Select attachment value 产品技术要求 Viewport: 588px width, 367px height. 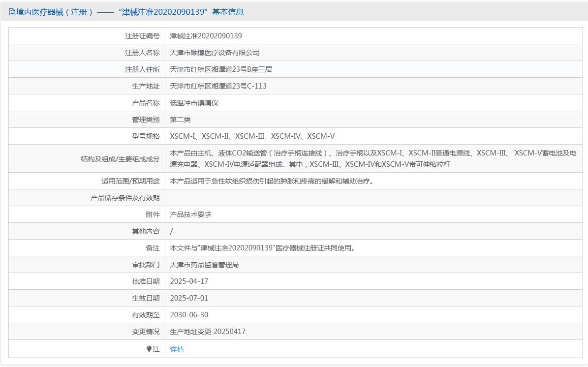tap(190, 214)
